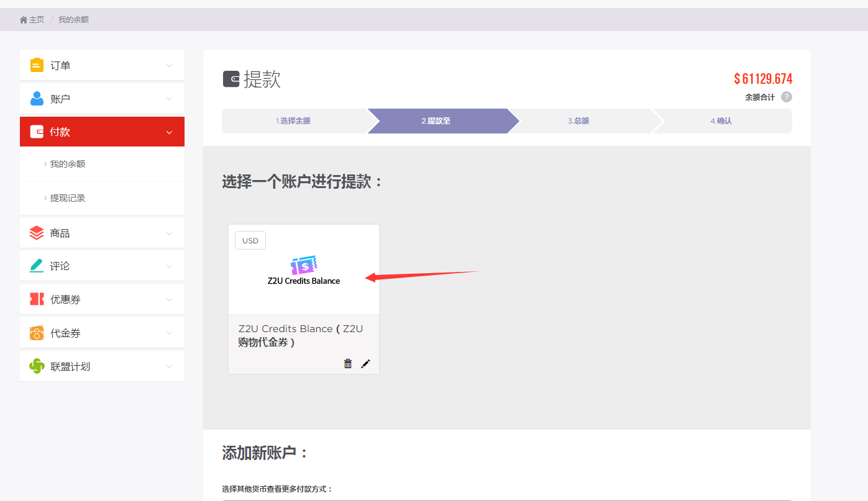Image resolution: width=868 pixels, height=501 pixels.
Task: Open the 评论 sidebar menu
Action: click(102, 266)
